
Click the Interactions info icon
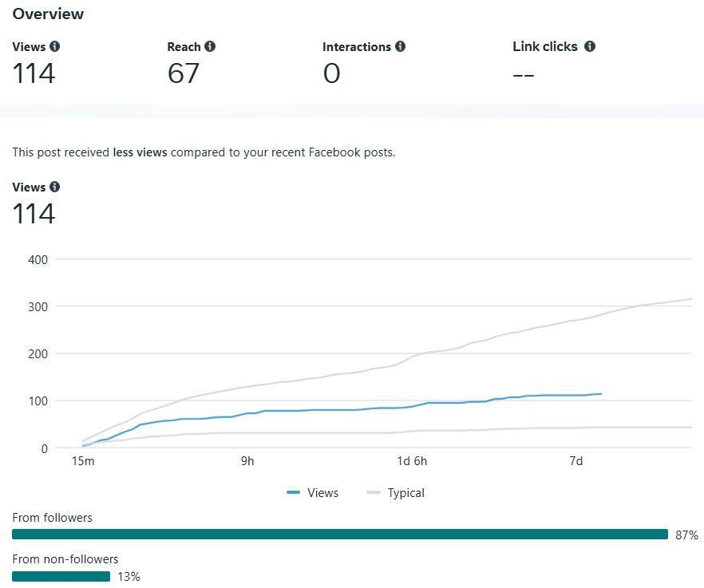tap(400, 46)
